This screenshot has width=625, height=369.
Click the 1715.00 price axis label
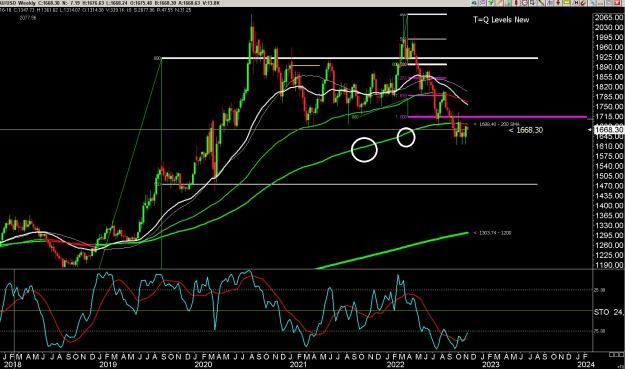point(609,117)
